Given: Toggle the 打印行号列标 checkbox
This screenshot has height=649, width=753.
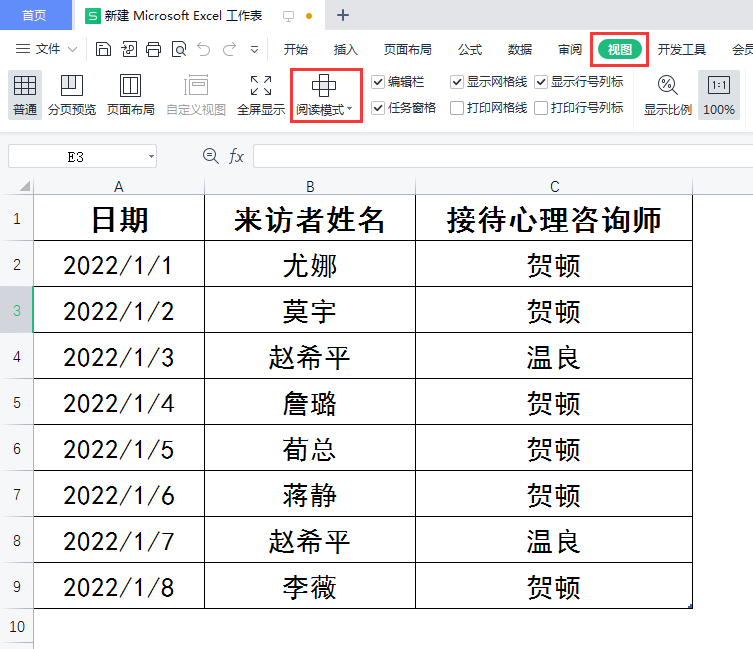Looking at the screenshot, I should coord(541,108).
